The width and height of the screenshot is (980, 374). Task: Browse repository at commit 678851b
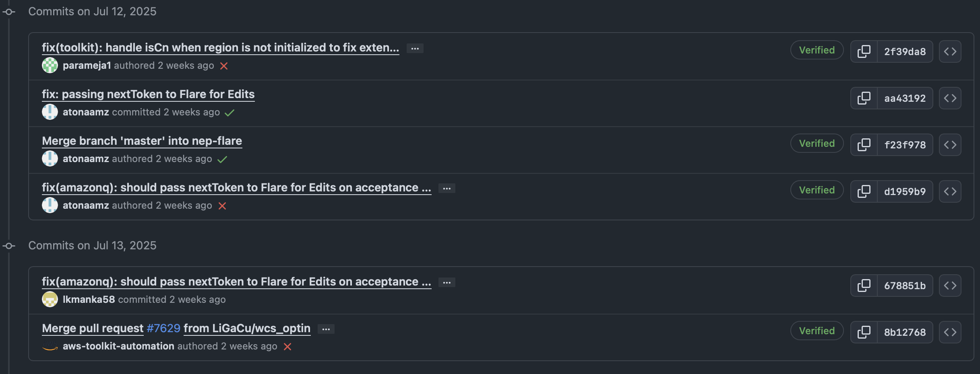(x=950, y=286)
